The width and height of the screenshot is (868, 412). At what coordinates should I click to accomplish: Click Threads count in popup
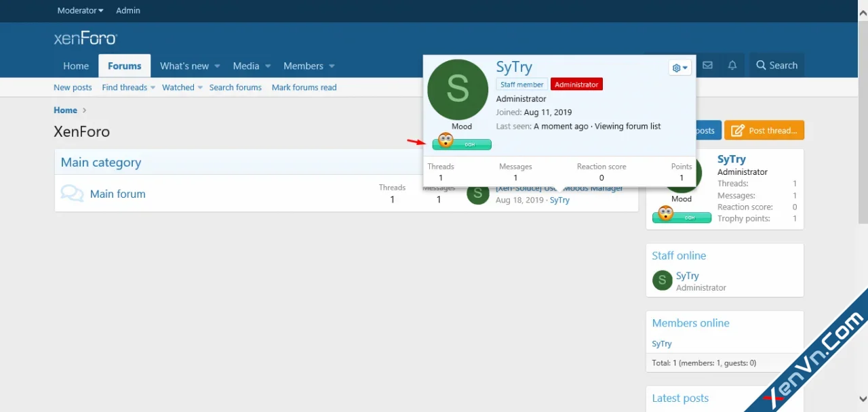click(441, 178)
